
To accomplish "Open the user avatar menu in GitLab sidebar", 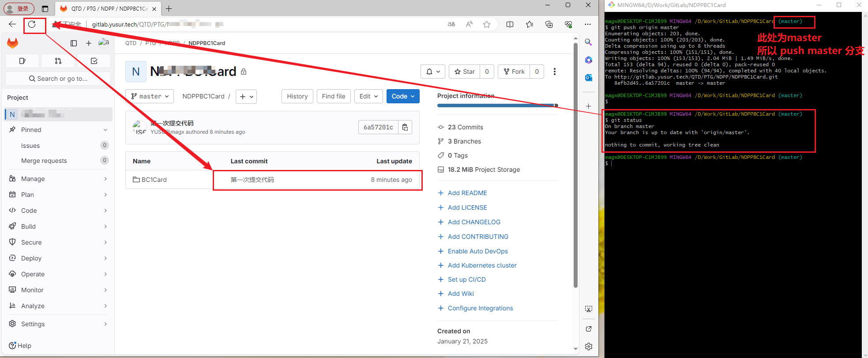I will point(104,43).
